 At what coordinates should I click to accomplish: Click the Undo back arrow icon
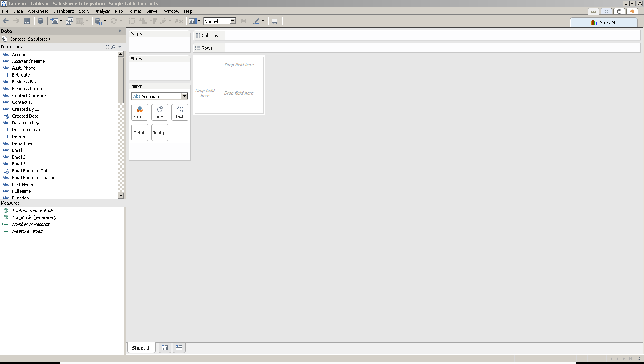pyautogui.click(x=6, y=21)
